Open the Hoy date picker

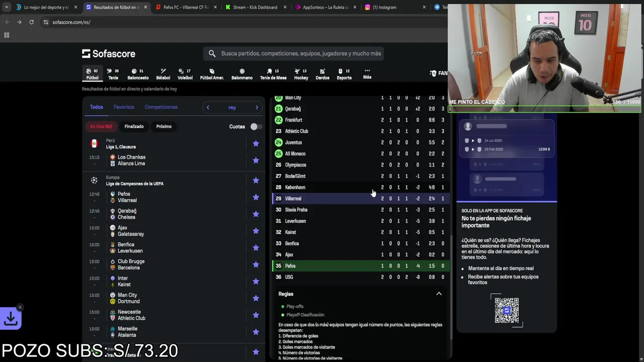tap(232, 108)
